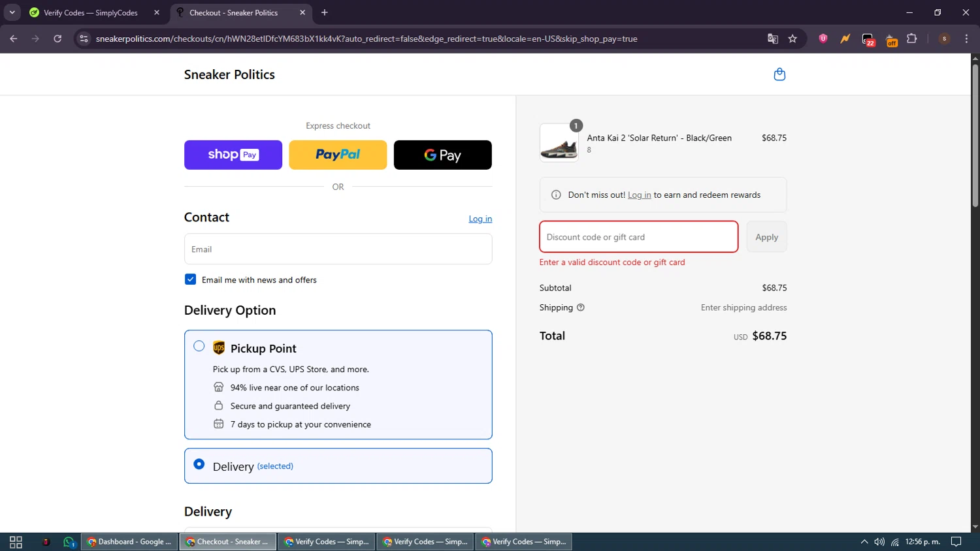980x551 pixels.
Task: Click the Enter shipping address text
Action: [x=743, y=307]
